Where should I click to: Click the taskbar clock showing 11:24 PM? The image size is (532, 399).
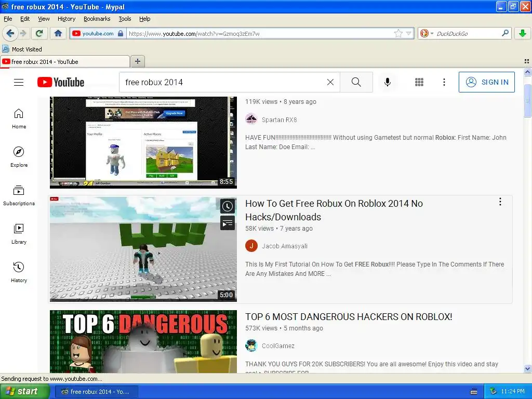coord(513,392)
